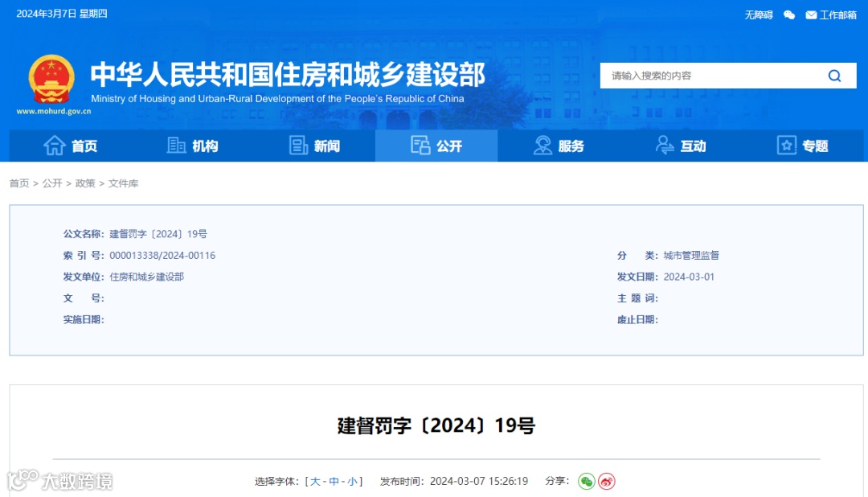Open the WeChat icon in top bar
The width and height of the screenshot is (868, 497).
pos(789,15)
